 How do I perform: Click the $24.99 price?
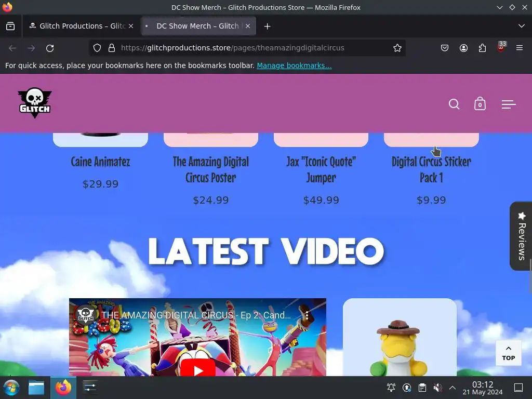211,200
